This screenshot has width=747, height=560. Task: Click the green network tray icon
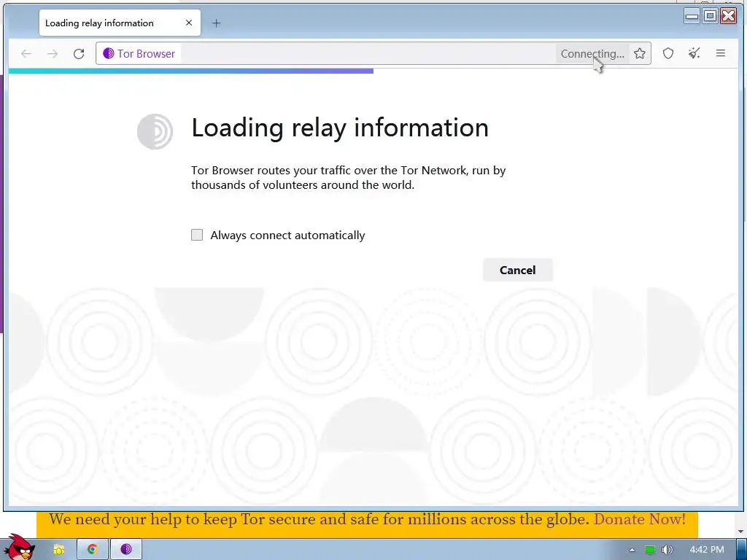click(x=650, y=550)
